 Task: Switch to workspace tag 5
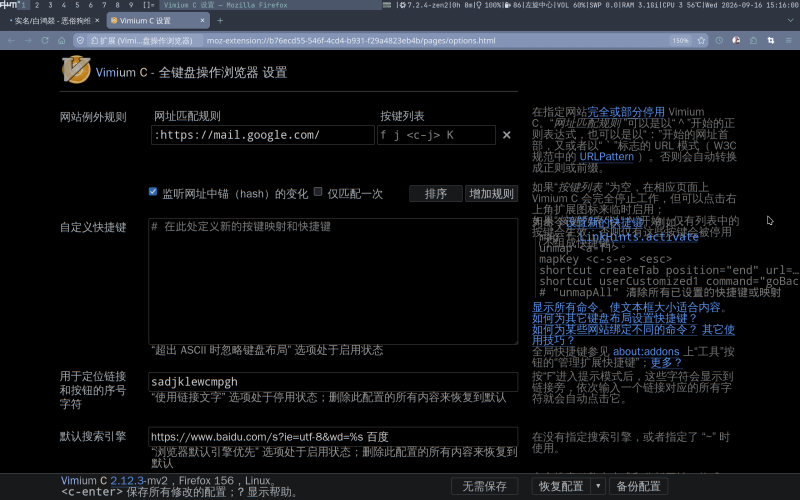coord(77,5)
